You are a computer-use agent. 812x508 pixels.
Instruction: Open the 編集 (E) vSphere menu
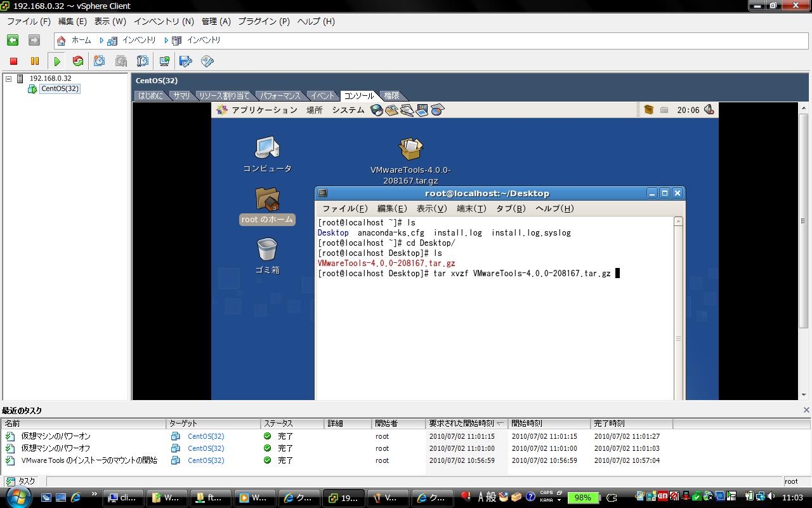tap(72, 21)
